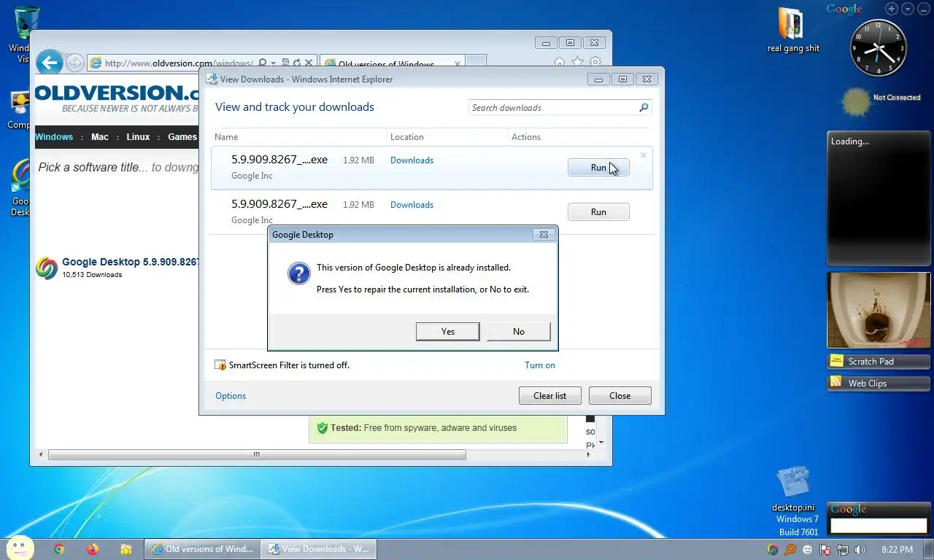Open Downloads location of second download

pyautogui.click(x=412, y=205)
